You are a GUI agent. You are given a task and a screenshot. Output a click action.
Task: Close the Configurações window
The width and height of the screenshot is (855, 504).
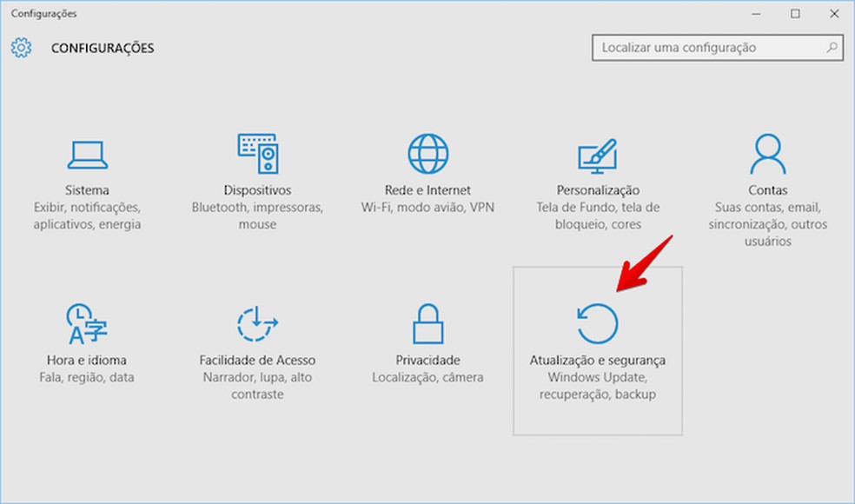[834, 14]
